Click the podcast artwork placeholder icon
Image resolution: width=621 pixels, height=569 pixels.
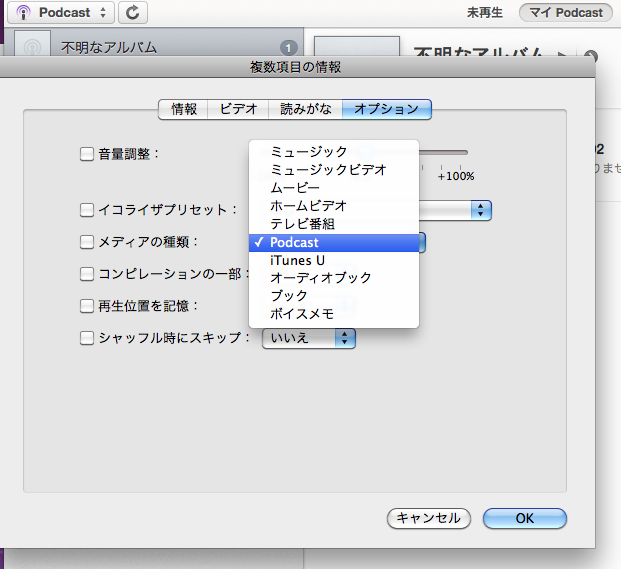[32, 44]
